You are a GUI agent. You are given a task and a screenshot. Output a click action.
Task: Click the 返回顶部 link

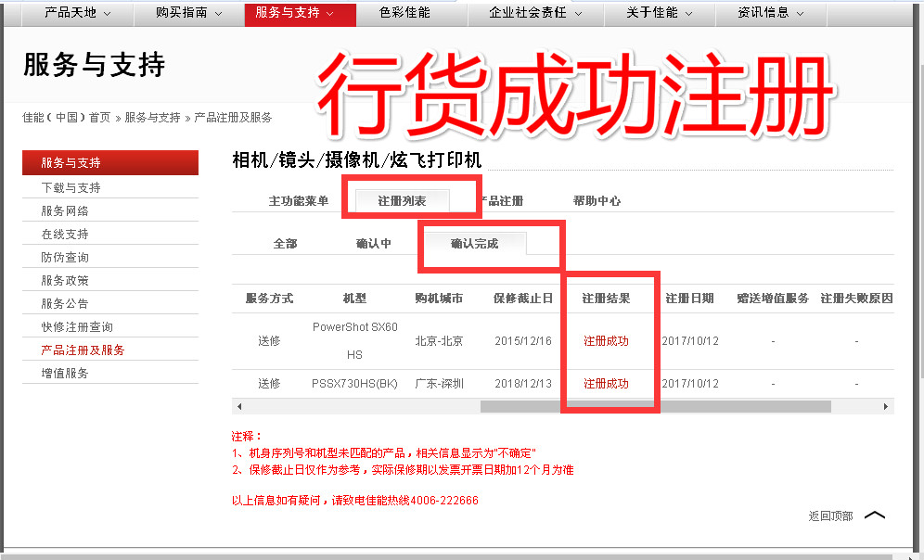[831, 516]
